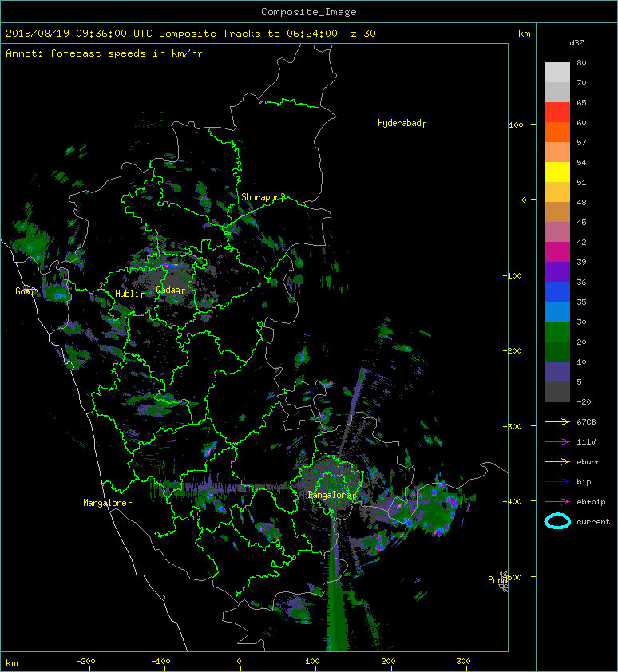Click the timestamp header 2019/08/19 09:36:00 UTC
618x672 pixels.
79,33
